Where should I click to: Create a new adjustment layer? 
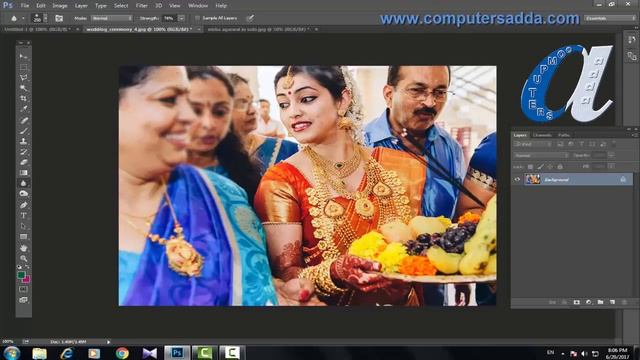click(x=588, y=302)
